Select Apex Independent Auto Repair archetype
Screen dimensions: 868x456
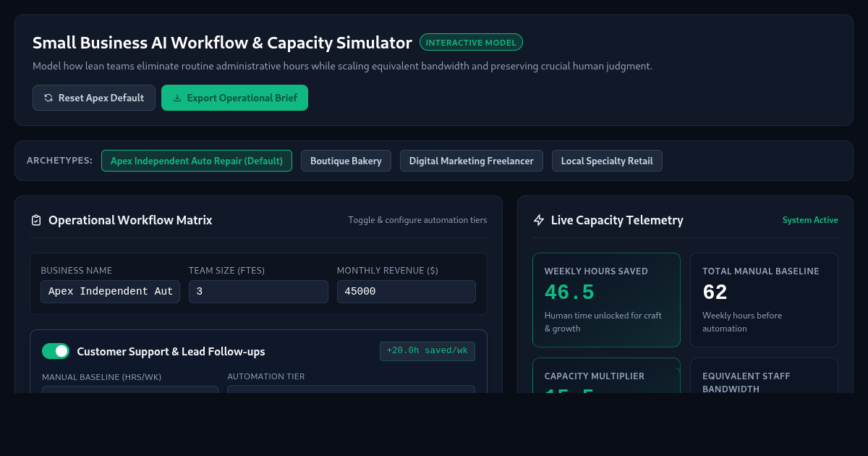pos(197,161)
